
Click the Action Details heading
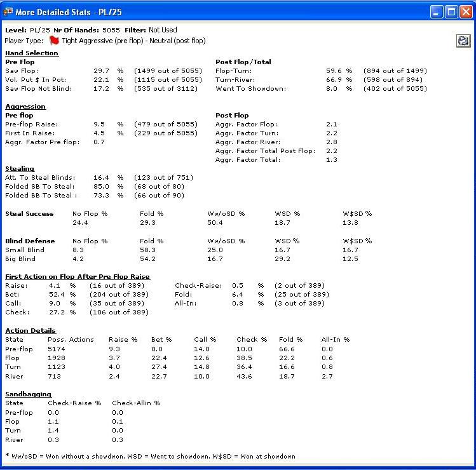click(x=31, y=331)
